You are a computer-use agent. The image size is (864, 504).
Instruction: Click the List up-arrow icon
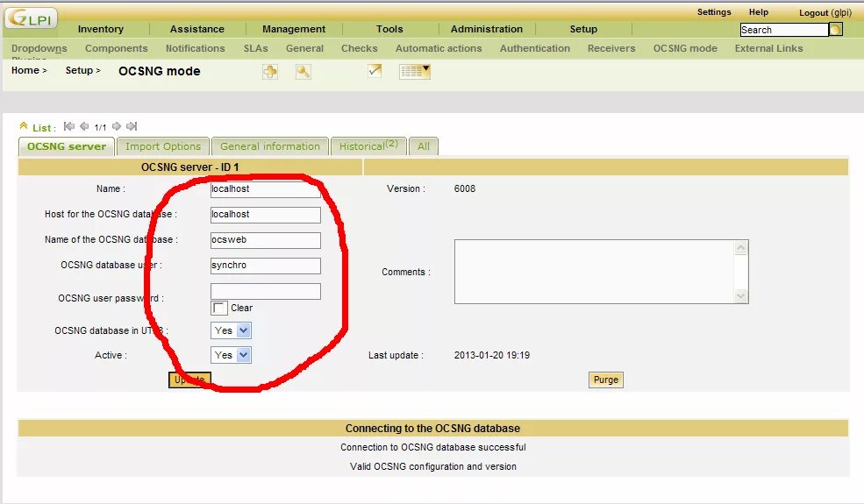tap(24, 125)
